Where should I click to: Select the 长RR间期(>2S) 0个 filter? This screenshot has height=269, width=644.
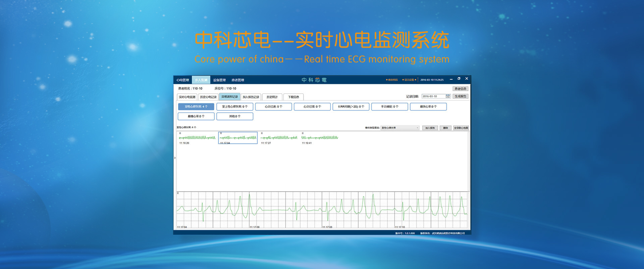click(351, 106)
